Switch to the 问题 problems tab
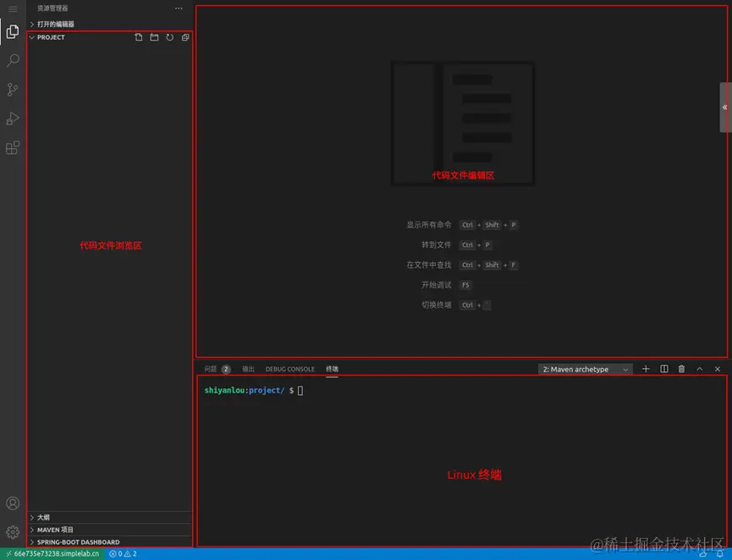The height and width of the screenshot is (560, 732). tap(217, 369)
